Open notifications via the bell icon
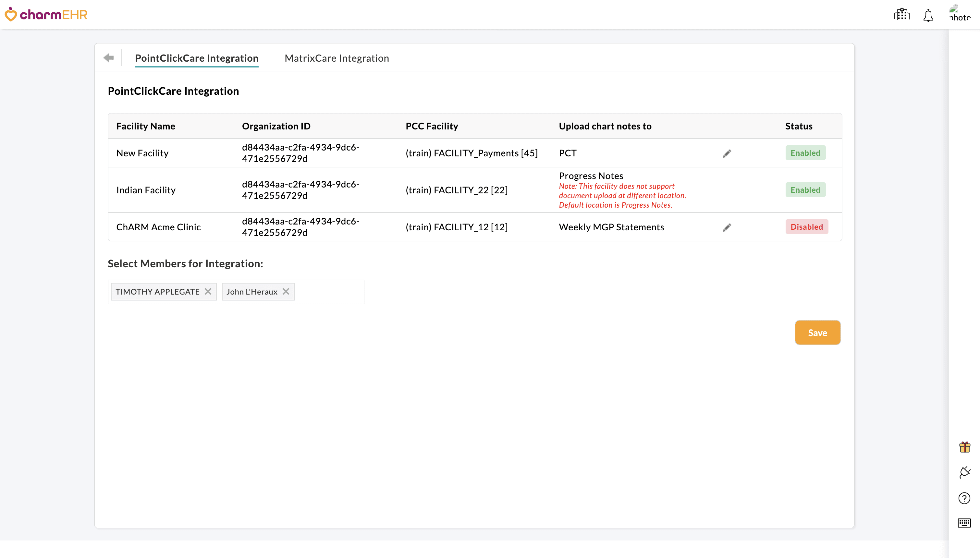Screen dimensions: 980x558 928,15
